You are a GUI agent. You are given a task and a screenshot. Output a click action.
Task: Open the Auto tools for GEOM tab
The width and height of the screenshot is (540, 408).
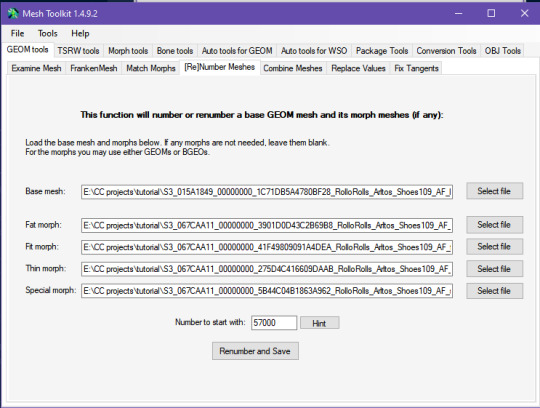click(x=237, y=51)
